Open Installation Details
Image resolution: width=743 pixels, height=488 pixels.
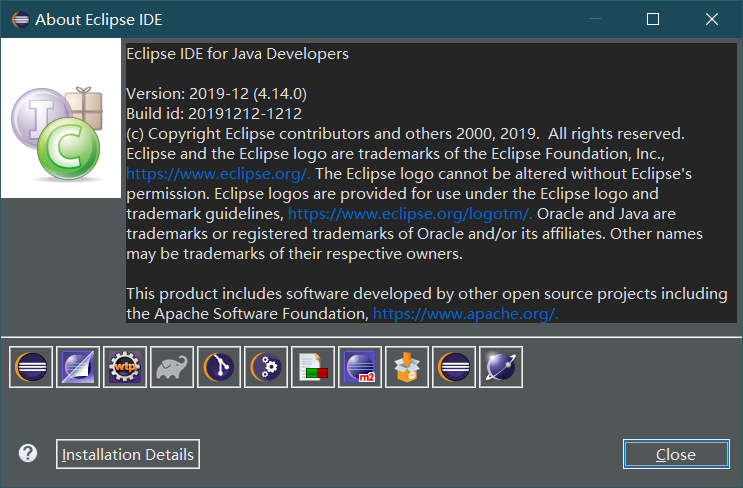click(x=128, y=454)
